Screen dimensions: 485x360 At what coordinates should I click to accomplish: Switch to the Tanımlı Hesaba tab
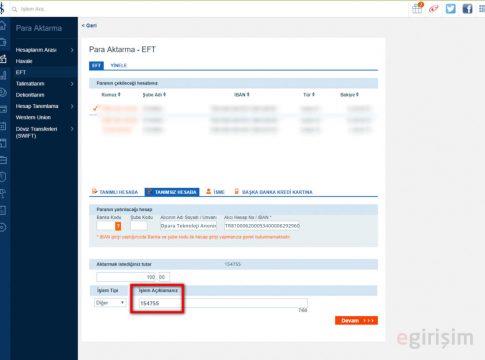point(115,192)
